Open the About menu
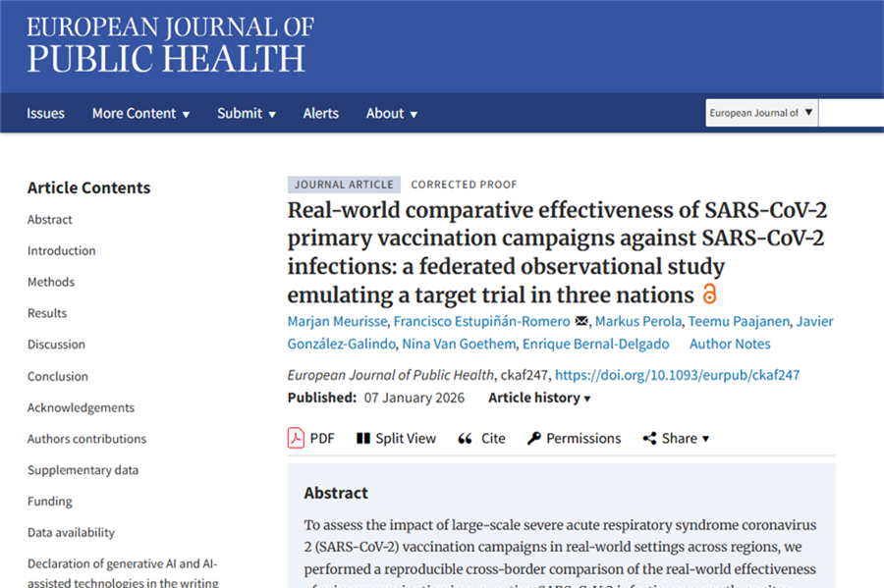This screenshot has height=588, width=884. point(391,113)
